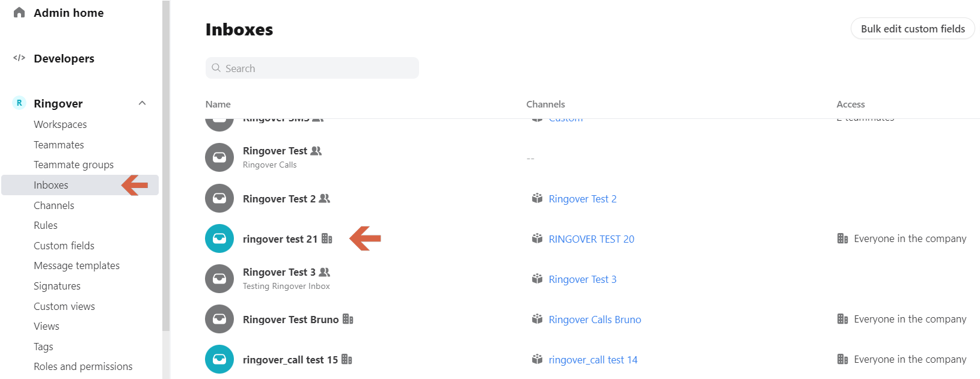Select Inboxes in the sidebar
980x379 pixels.
click(x=80, y=185)
